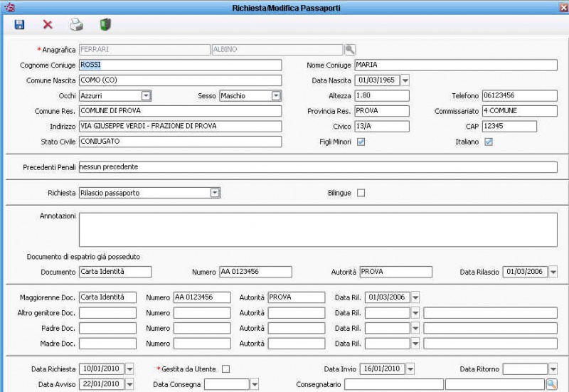Click the printer icon in toolbar
Screen dimensions: 569x392
(x=76, y=25)
